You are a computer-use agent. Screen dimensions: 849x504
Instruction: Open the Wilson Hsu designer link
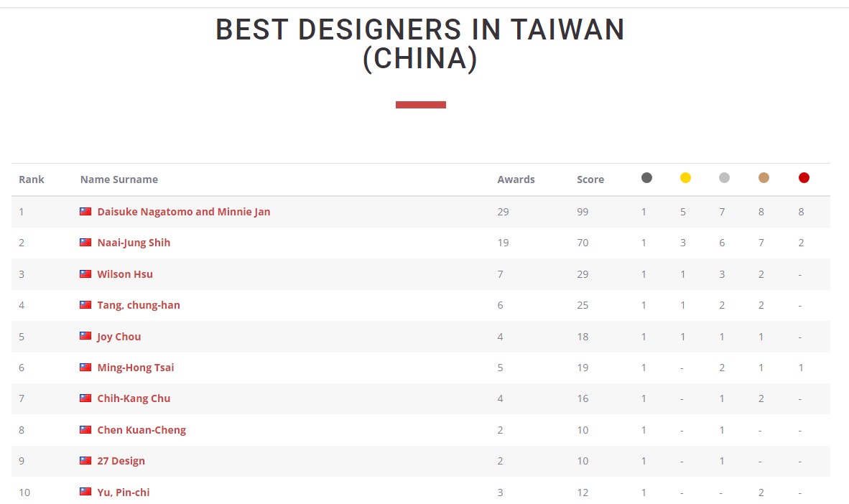click(x=125, y=274)
